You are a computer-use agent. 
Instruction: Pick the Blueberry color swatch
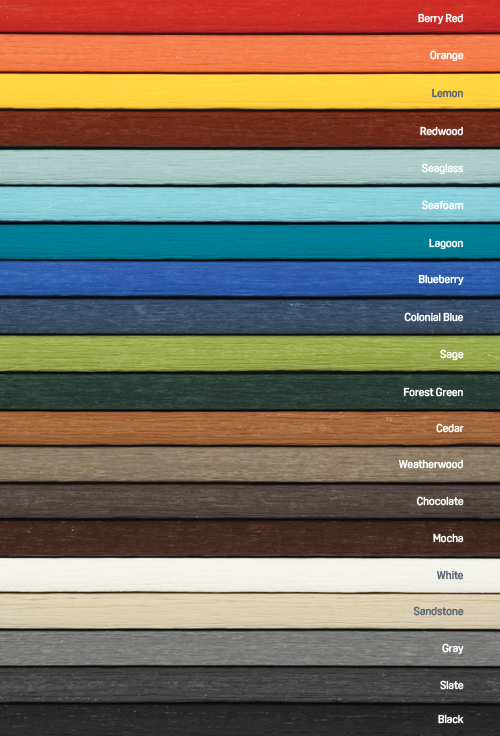pyautogui.click(x=250, y=278)
